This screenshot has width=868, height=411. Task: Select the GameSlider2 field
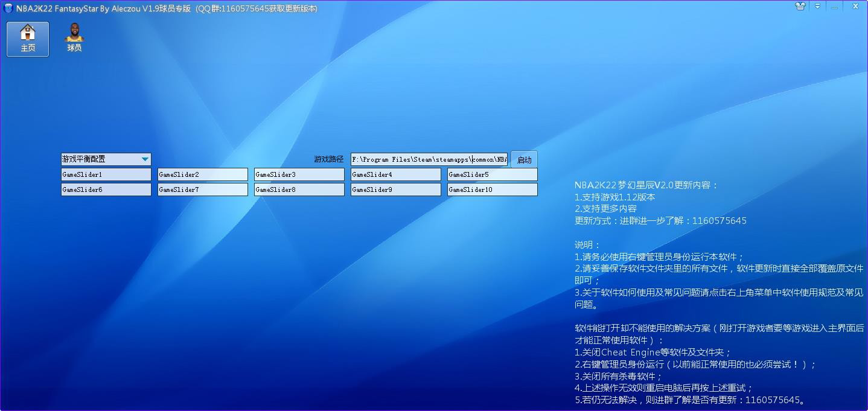(x=202, y=174)
